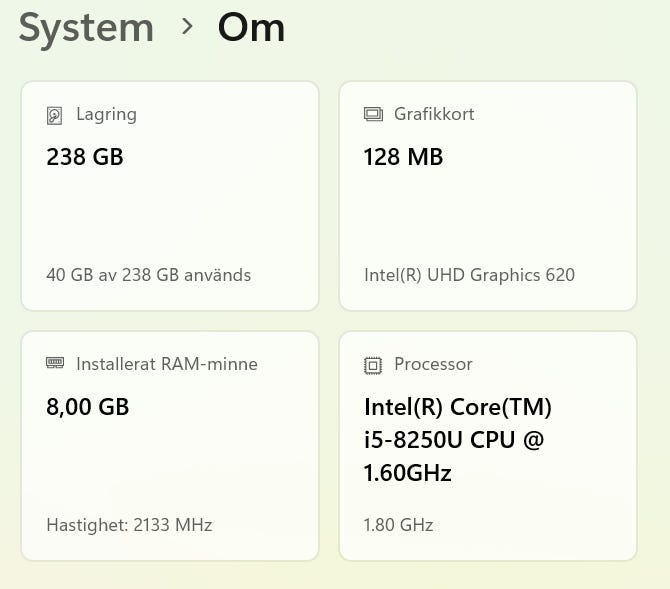Screen dimensions: 670x589
Task: Click the Om page title
Action: [x=251, y=28]
